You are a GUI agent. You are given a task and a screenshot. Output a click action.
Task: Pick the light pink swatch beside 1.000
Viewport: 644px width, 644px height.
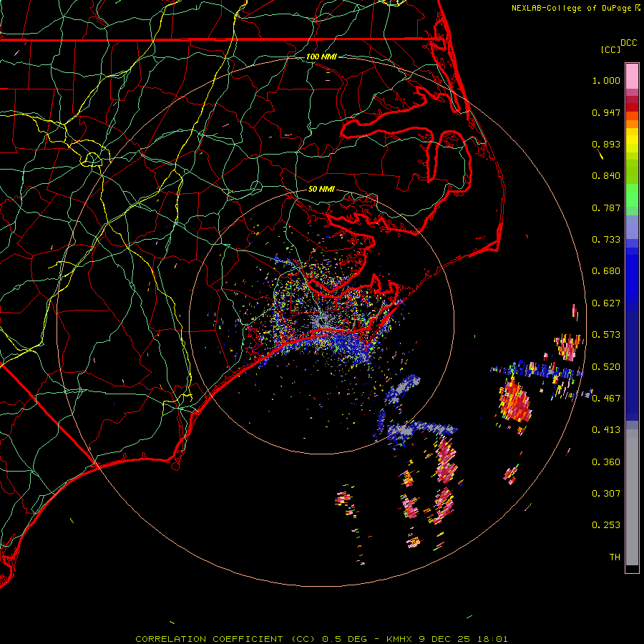[632, 77]
